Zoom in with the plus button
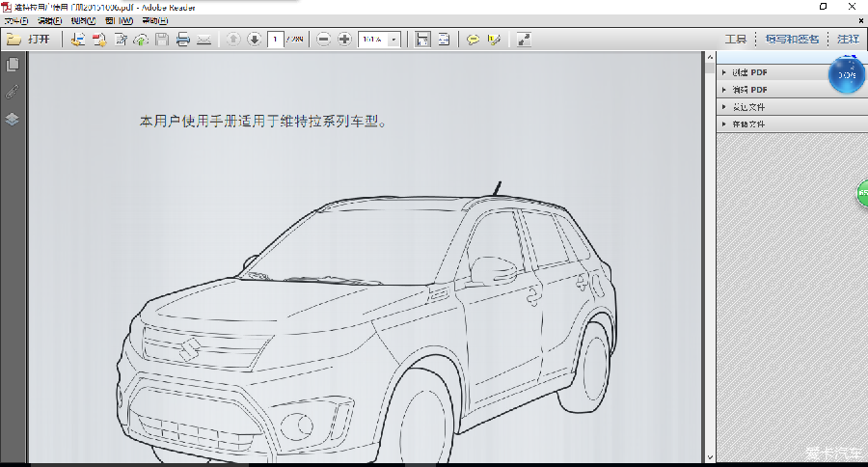The image size is (868, 467). 344,40
